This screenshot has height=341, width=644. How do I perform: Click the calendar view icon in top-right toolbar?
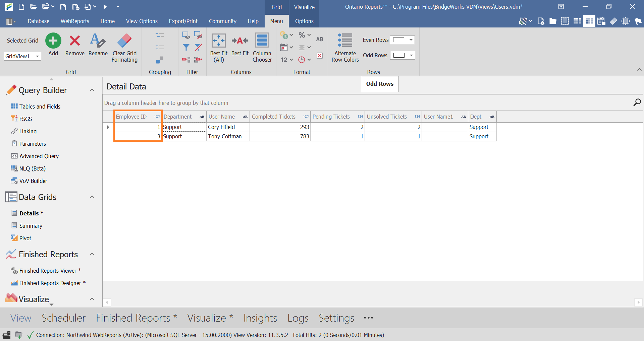(601, 21)
